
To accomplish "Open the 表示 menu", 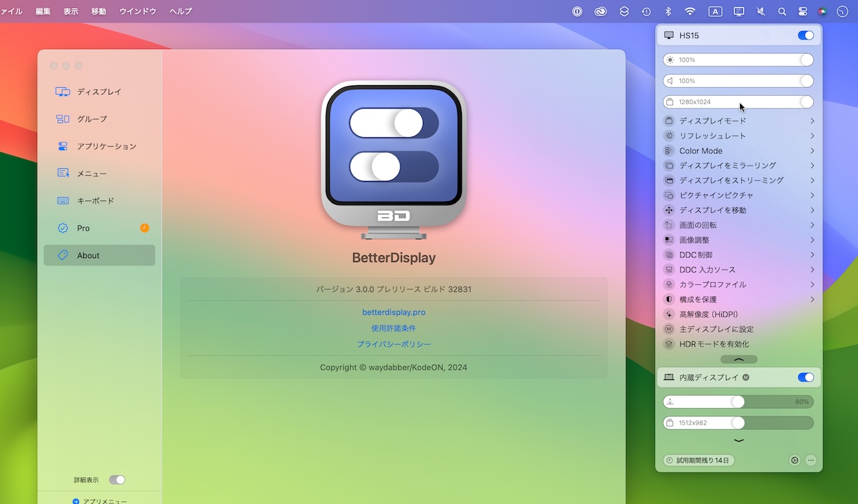I will click(71, 11).
